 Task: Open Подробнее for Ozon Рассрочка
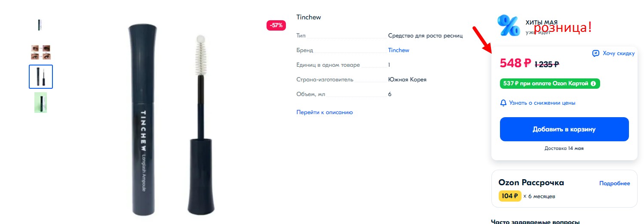[615, 184]
